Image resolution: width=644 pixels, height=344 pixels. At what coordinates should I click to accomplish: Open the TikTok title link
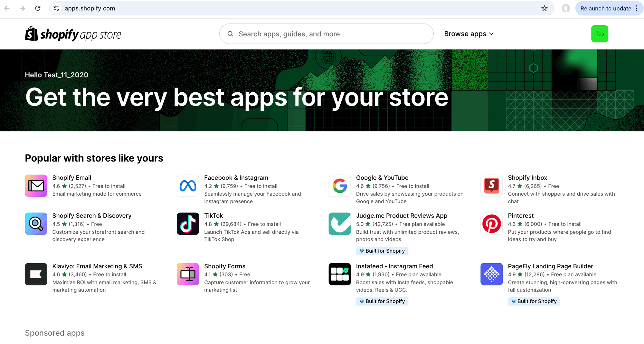click(x=213, y=216)
